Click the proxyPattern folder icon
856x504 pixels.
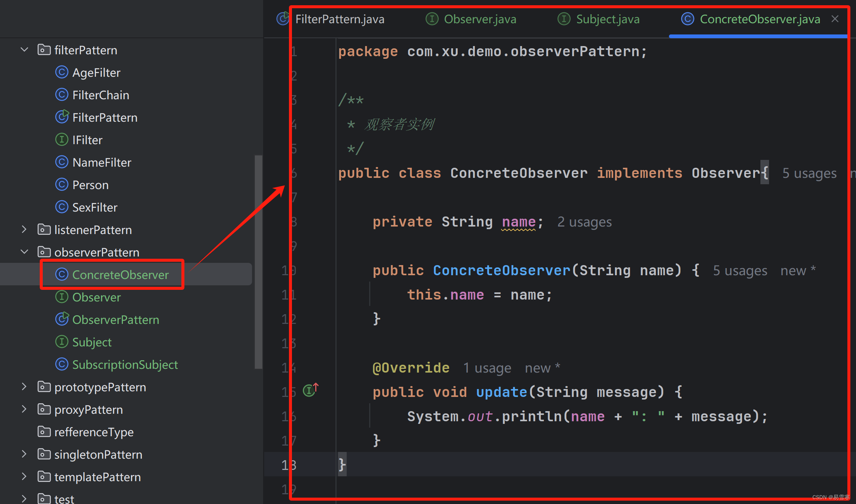coord(44,409)
